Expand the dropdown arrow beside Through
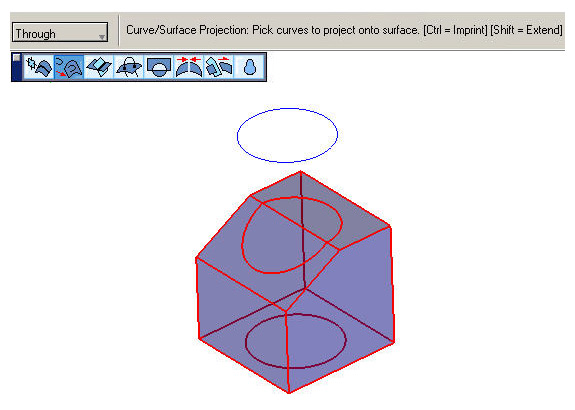The width and height of the screenshot is (575, 410). click(102, 37)
